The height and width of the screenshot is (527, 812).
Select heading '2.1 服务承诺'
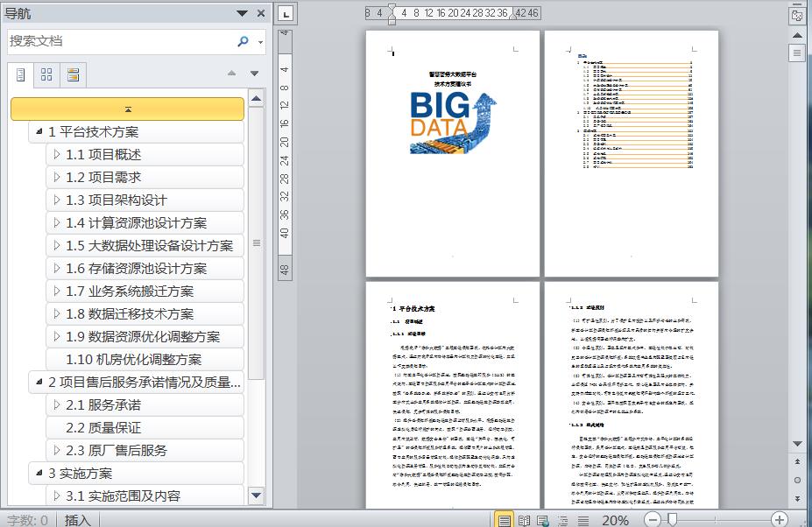pyautogui.click(x=145, y=404)
